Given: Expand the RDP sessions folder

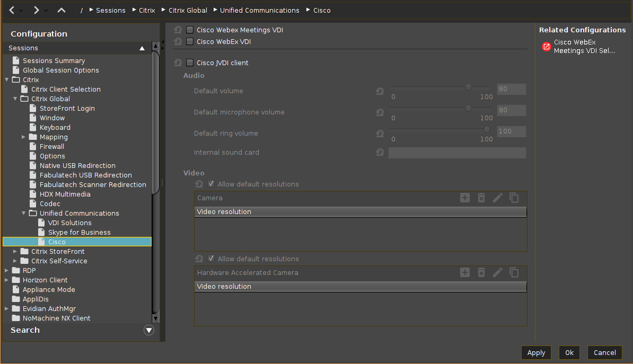Looking at the screenshot, I should click(7, 271).
